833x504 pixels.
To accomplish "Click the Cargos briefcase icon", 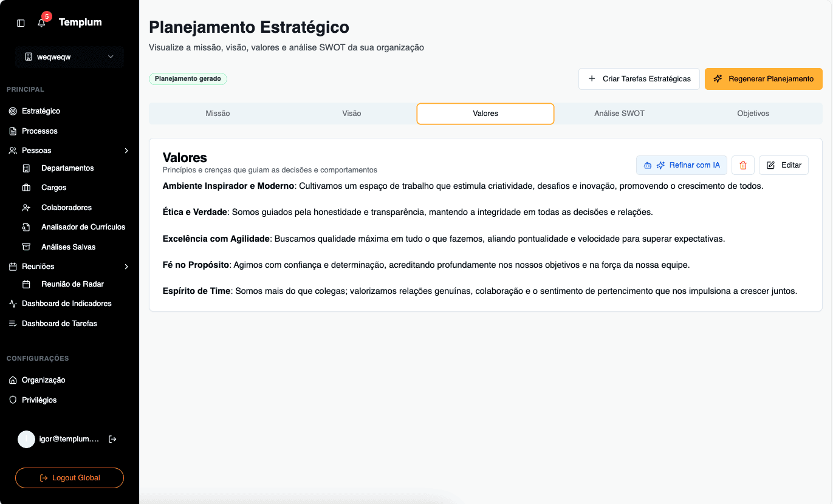I will pos(26,188).
